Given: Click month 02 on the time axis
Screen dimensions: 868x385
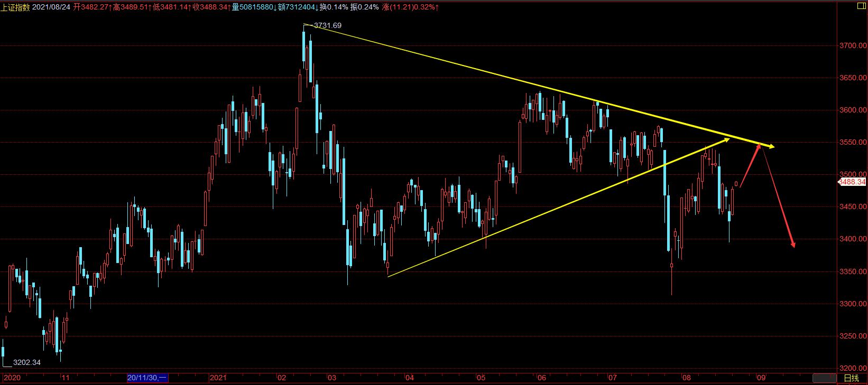Looking at the screenshot, I should click(x=282, y=378).
